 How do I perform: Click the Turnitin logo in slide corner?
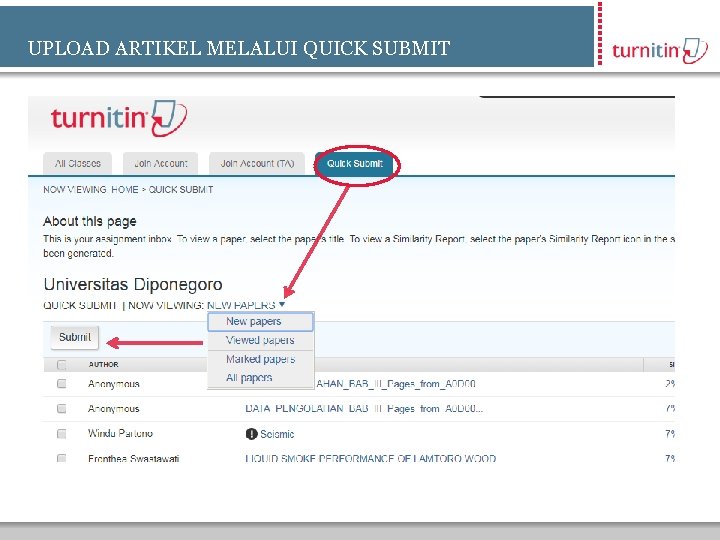point(659,50)
